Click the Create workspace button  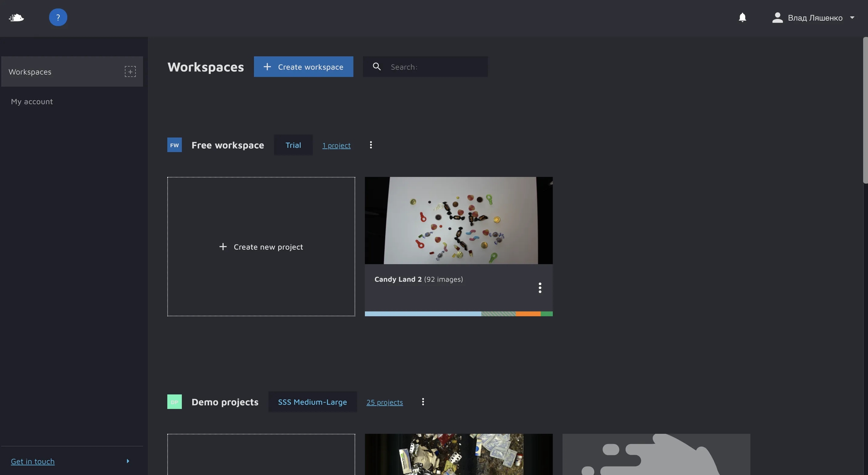point(303,67)
